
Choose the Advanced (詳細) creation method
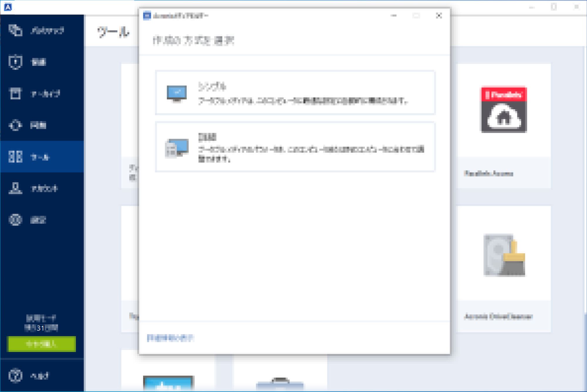coord(295,147)
